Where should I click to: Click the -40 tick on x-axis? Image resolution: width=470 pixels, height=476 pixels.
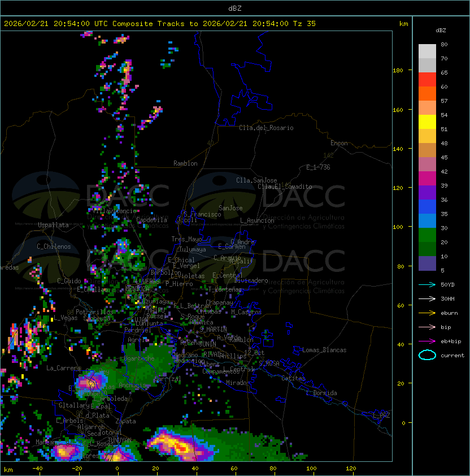[38, 469]
